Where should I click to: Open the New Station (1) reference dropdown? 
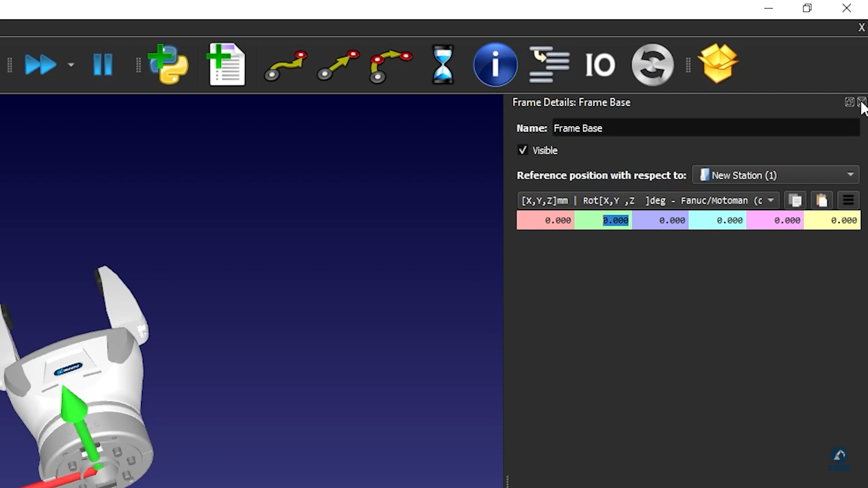click(x=775, y=175)
